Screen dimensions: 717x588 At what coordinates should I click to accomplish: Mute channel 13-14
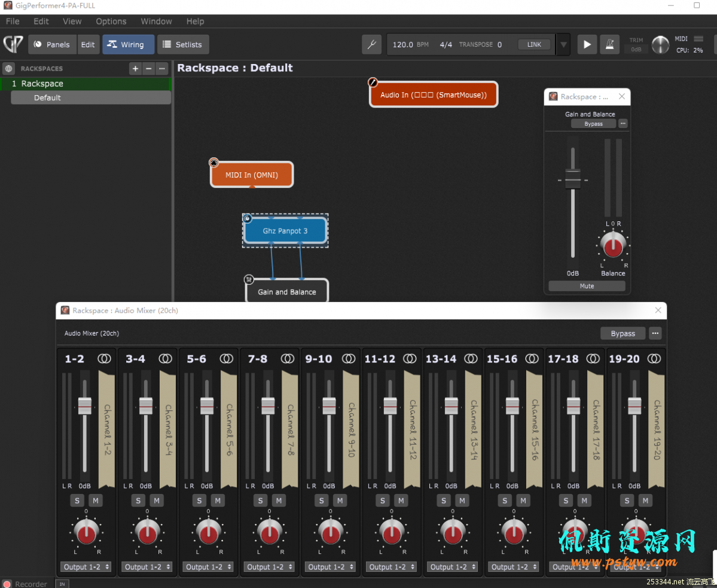tap(462, 501)
